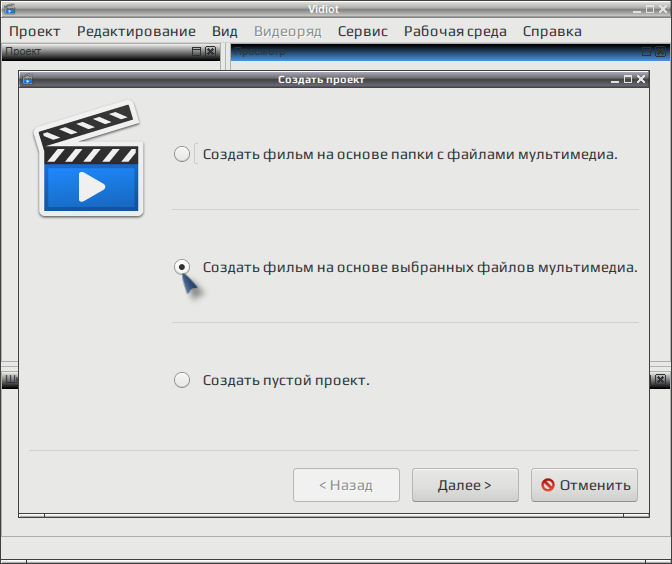The image size is (672, 564).
Task: Maximize the 'Проект' panel
Action: pyautogui.click(x=196, y=51)
